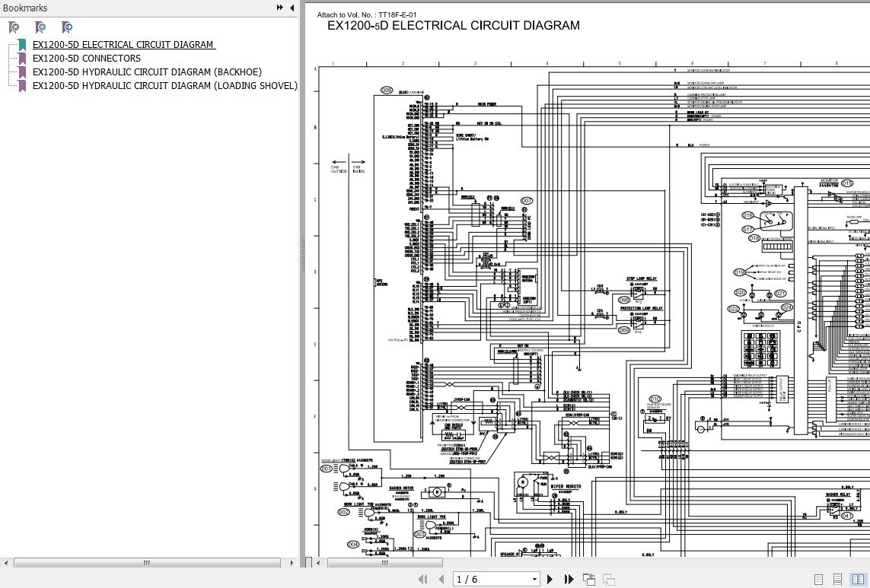Expand bookmarks panel options double arrow
The image size is (870, 588).
pos(280,8)
